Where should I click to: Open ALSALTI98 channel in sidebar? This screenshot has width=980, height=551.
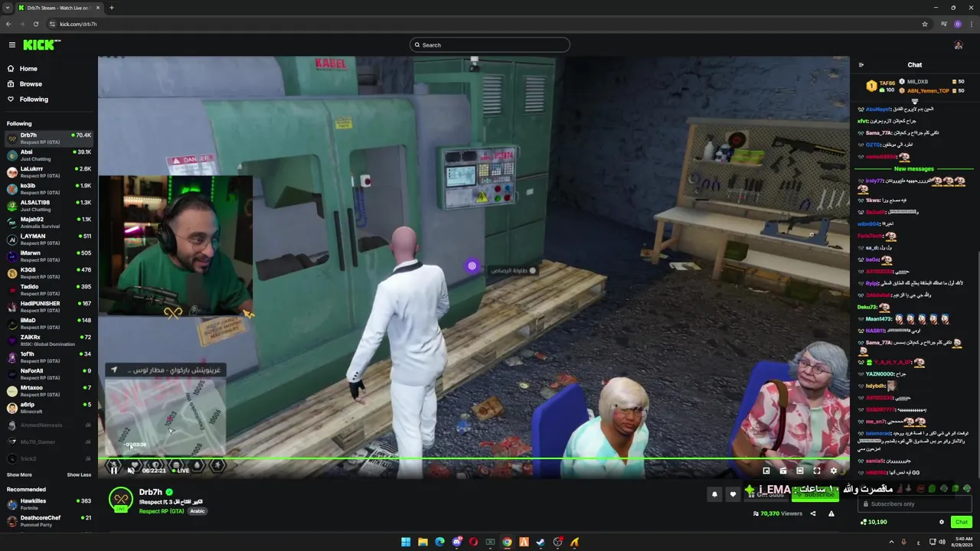49,206
